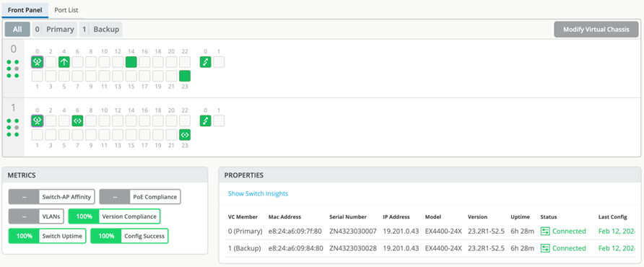
Task: Click the Connected status icon for Primary member
Action: [x=545, y=231]
